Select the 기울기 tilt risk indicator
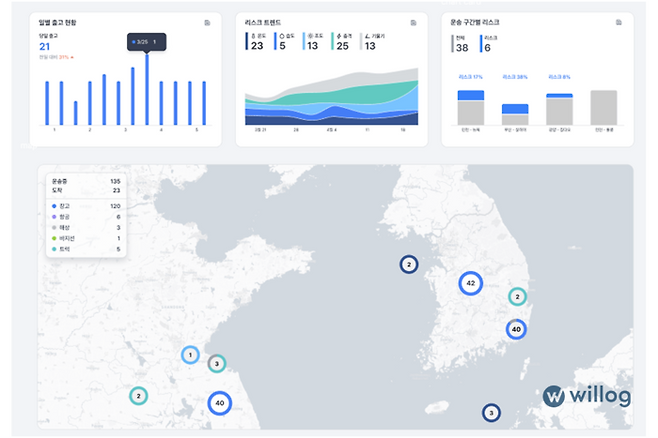 (370, 41)
